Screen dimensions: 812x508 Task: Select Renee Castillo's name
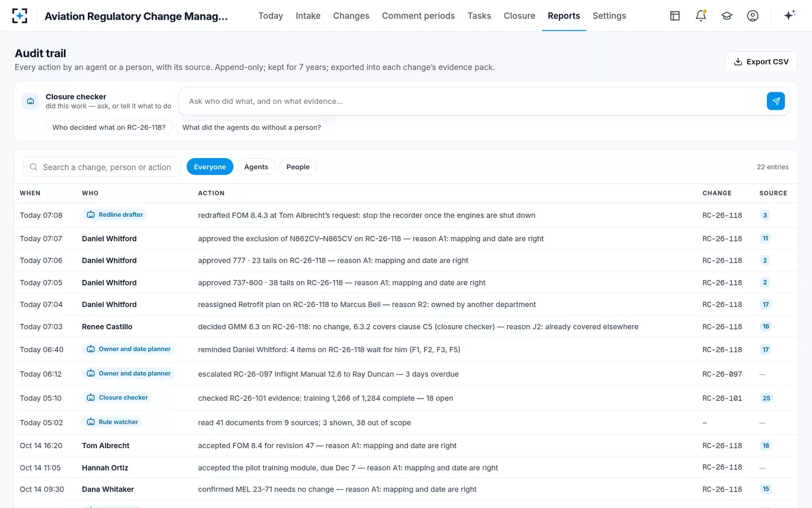107,326
